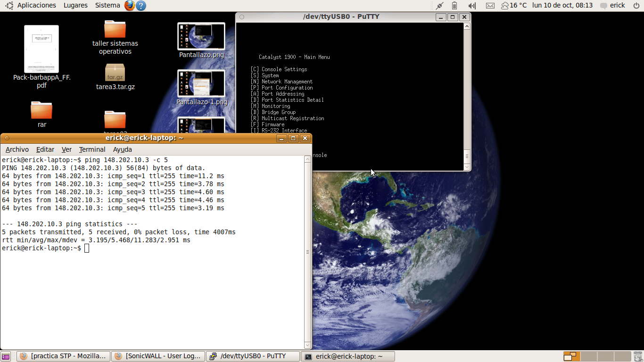
Task: Check the battery status icon
Action: (x=454, y=6)
